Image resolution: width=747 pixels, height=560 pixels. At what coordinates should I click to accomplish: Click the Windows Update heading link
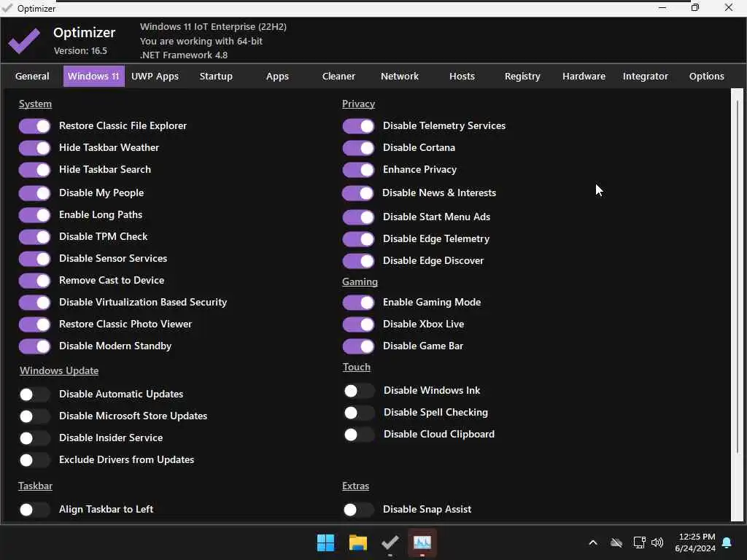pyautogui.click(x=59, y=370)
